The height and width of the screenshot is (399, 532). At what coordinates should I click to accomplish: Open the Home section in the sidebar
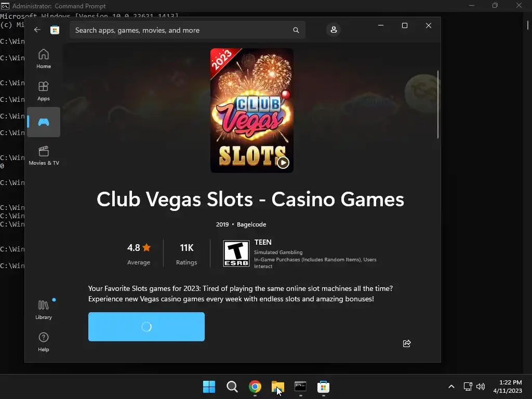coord(44,59)
